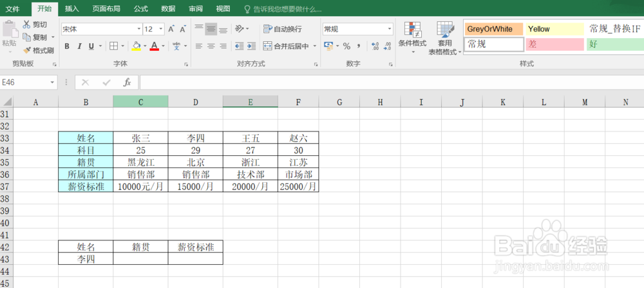
Task: Align text left in cell
Action: point(199,46)
